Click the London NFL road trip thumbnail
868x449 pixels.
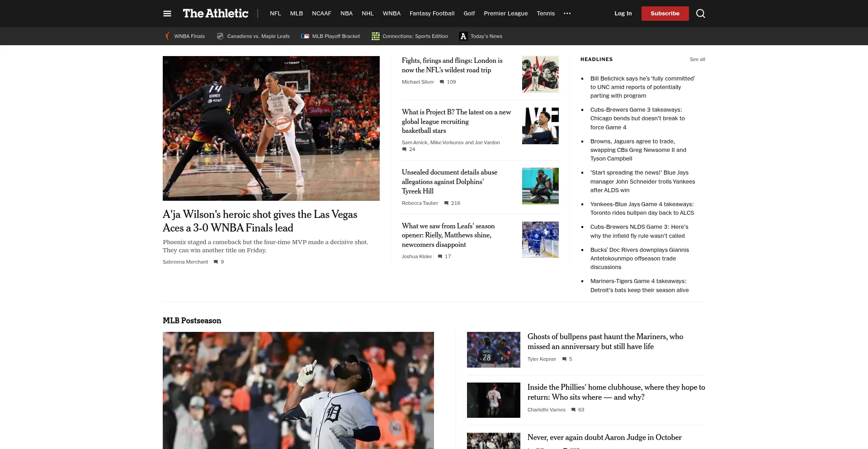coord(540,74)
